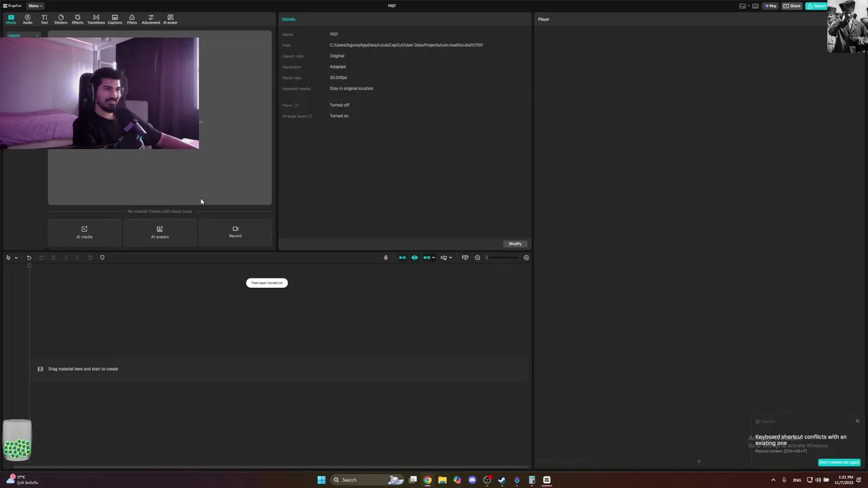868x488 pixels.
Task: Click the project path text
Action: pyautogui.click(x=406, y=45)
